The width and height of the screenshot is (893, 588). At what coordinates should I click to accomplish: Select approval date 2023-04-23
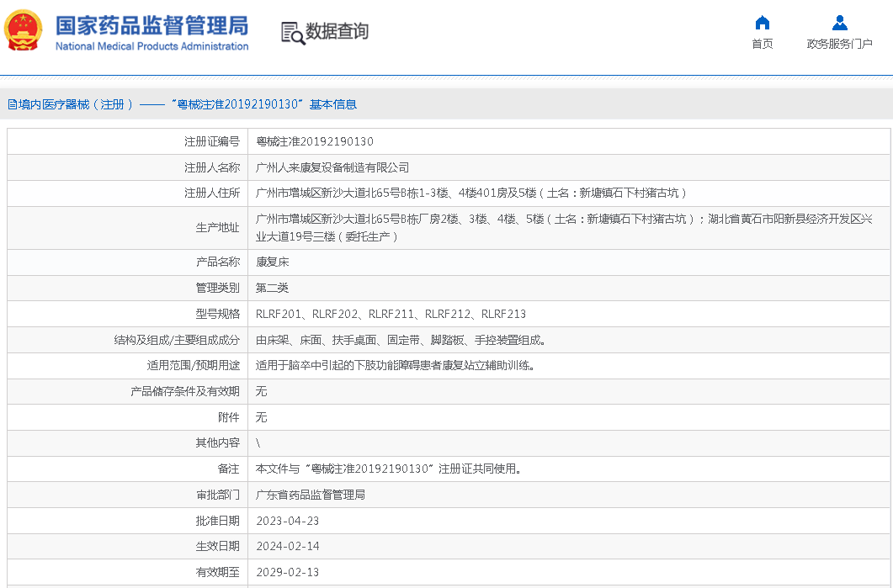pyautogui.click(x=288, y=521)
